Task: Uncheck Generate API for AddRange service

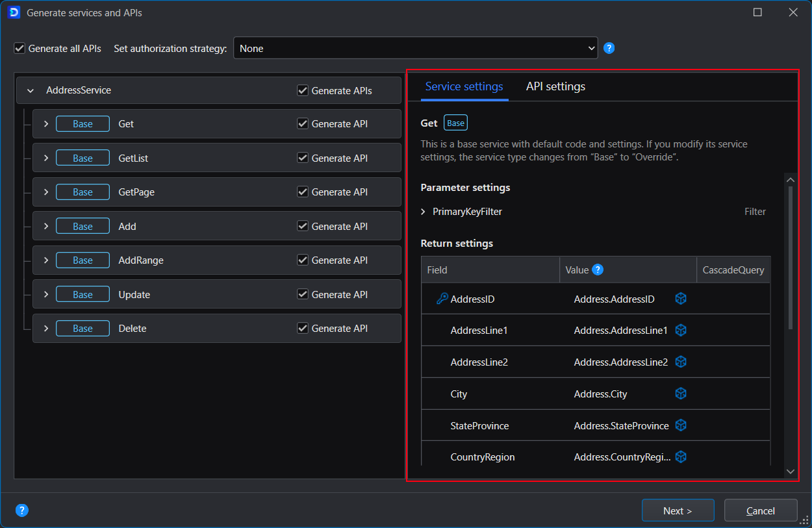Action: [303, 260]
